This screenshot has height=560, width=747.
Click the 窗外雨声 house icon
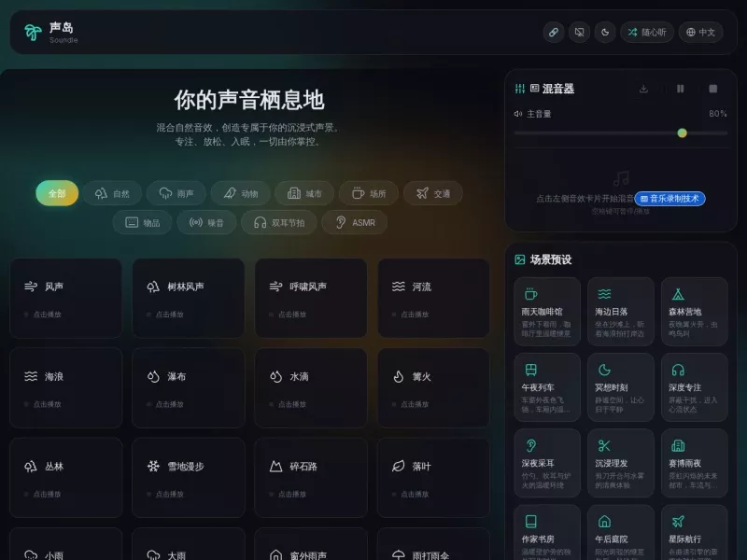pos(275,555)
